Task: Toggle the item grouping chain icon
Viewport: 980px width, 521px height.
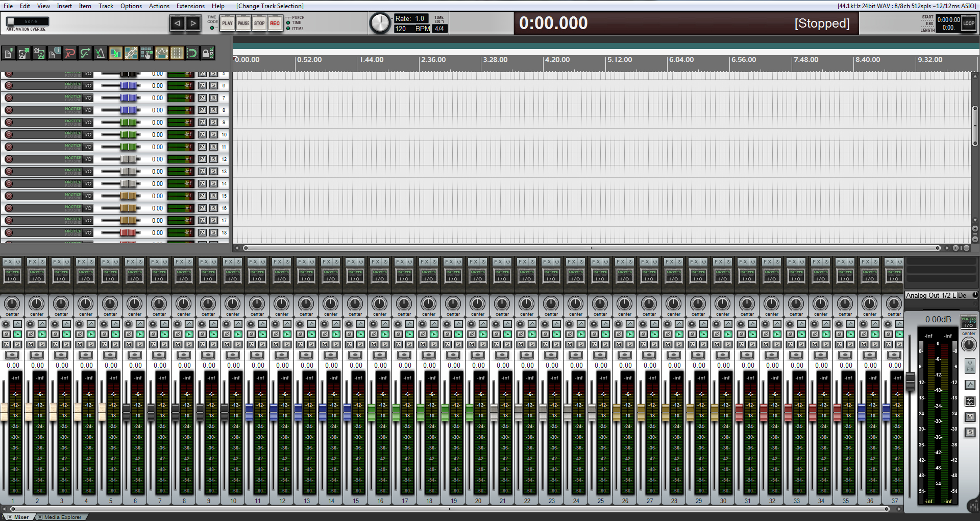Action: 131,53
